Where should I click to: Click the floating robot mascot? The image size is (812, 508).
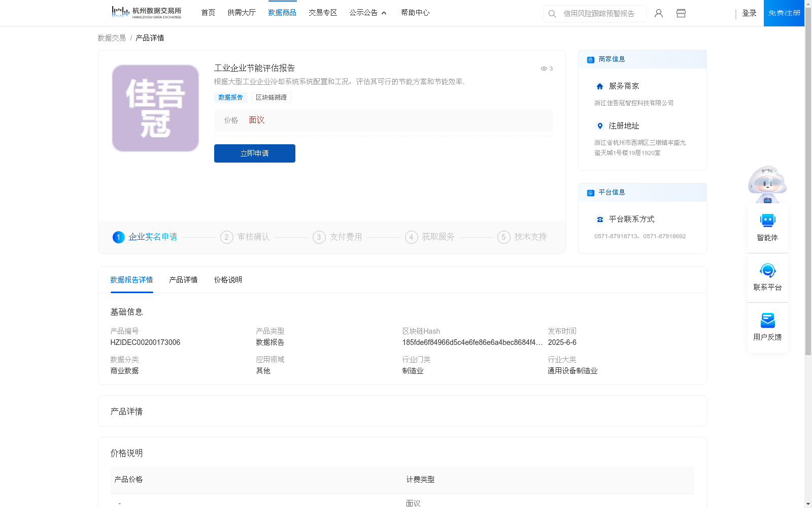(767, 184)
